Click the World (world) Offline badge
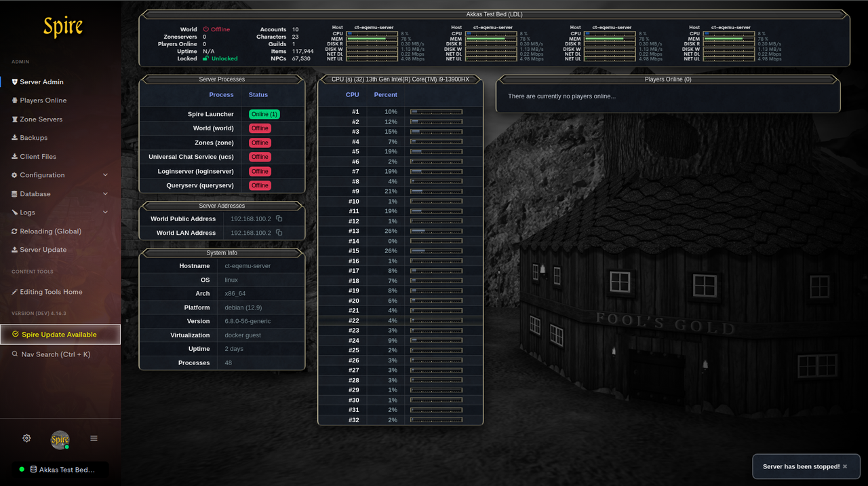 click(260, 128)
